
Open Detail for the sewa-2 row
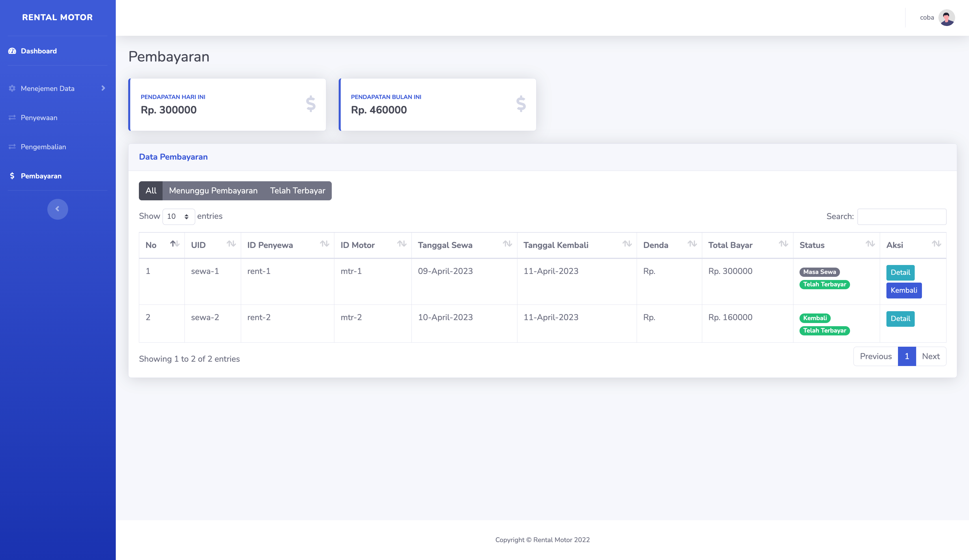coord(900,319)
